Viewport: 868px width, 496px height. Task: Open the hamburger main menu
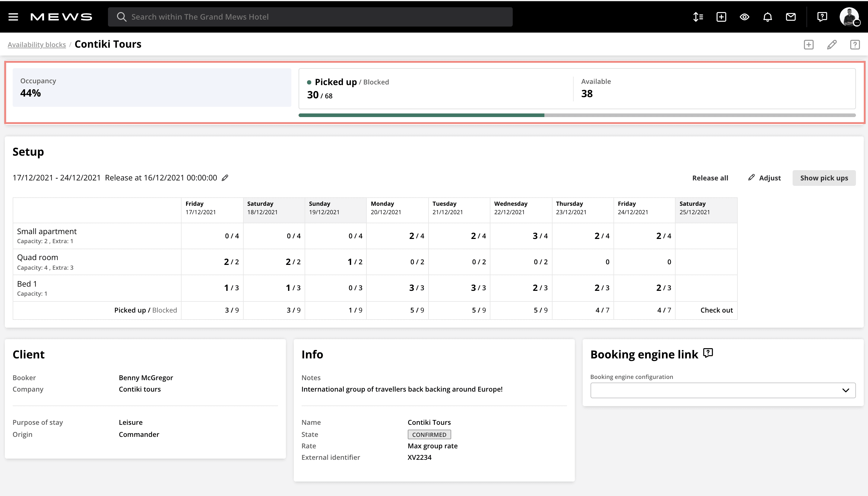pos(13,17)
